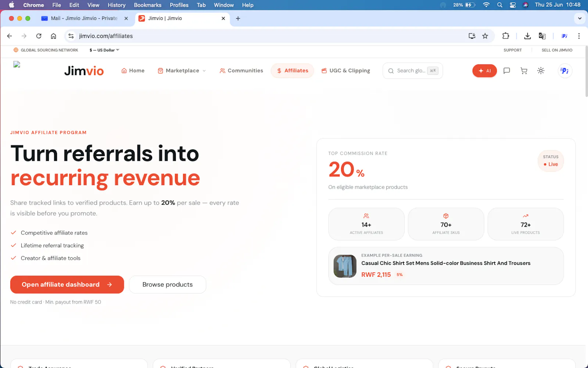Open the shopping cart icon
The height and width of the screenshot is (368, 588).
524,71
